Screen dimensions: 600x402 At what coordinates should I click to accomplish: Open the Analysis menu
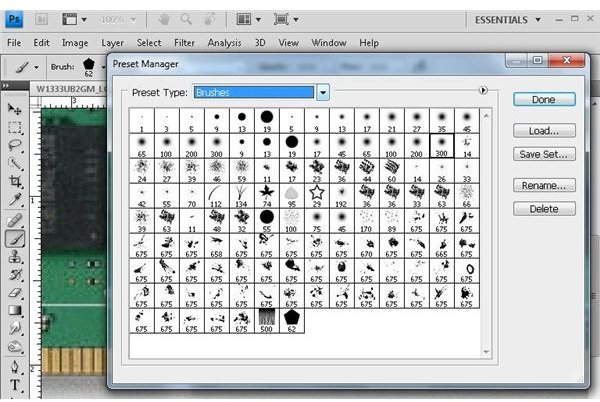(224, 42)
